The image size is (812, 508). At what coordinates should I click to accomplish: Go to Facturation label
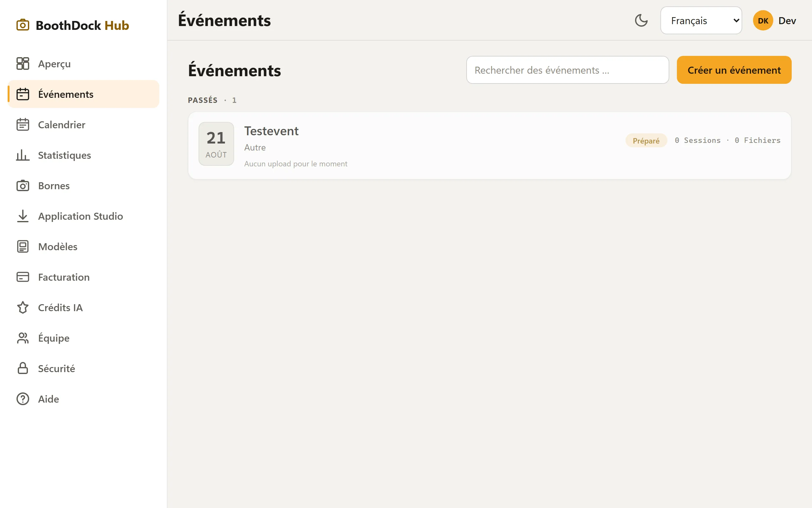64,277
